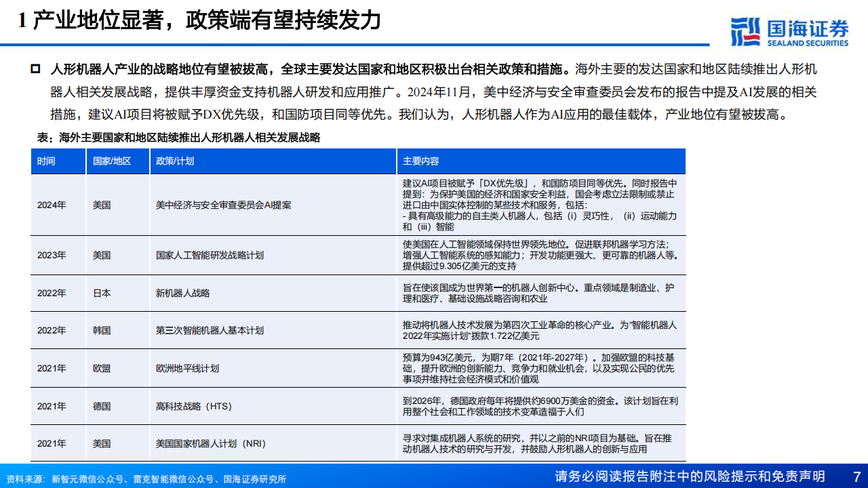Image resolution: width=868 pixels, height=488 pixels.
Task: Select the slide title '产业地位显著，政策端有望持续发力'
Action: [x=208, y=20]
